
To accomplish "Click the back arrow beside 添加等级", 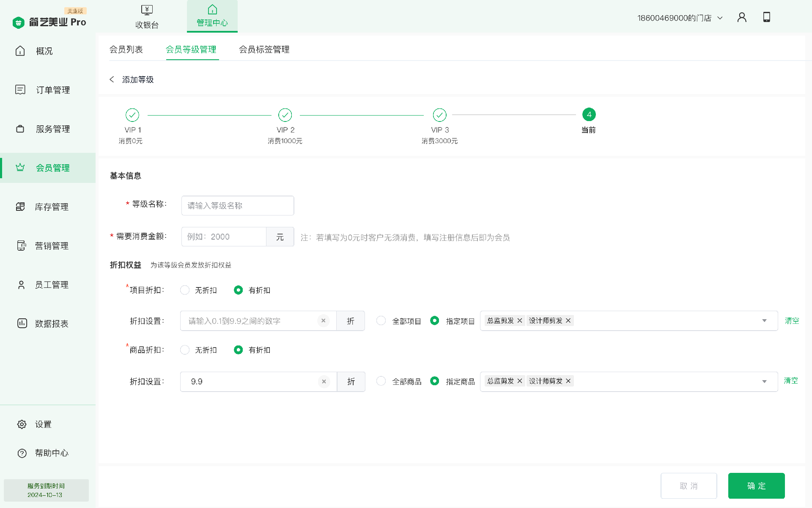I will (x=112, y=80).
